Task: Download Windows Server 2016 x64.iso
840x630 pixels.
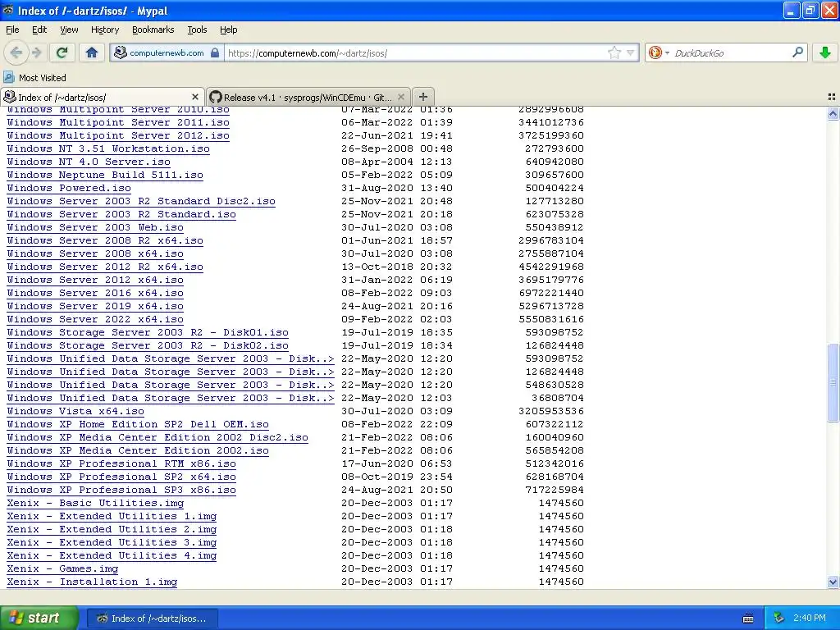Action: tap(95, 293)
